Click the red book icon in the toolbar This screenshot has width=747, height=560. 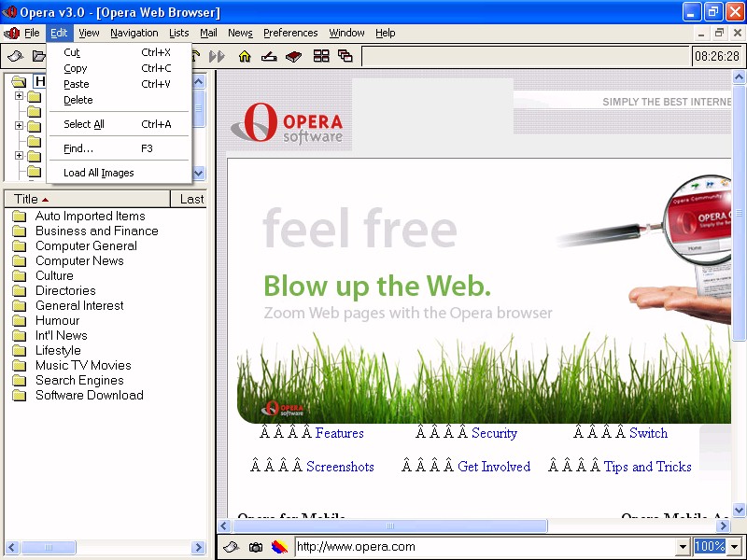pos(294,56)
